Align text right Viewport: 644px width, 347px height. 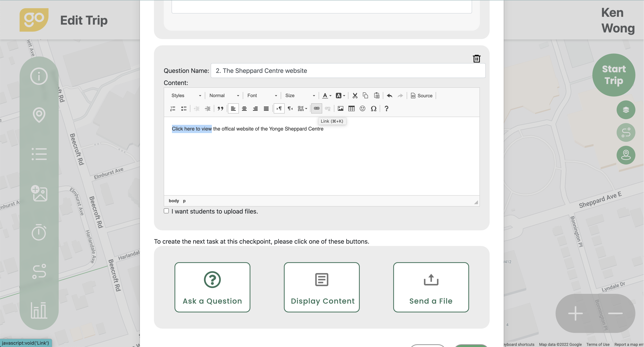tap(255, 109)
